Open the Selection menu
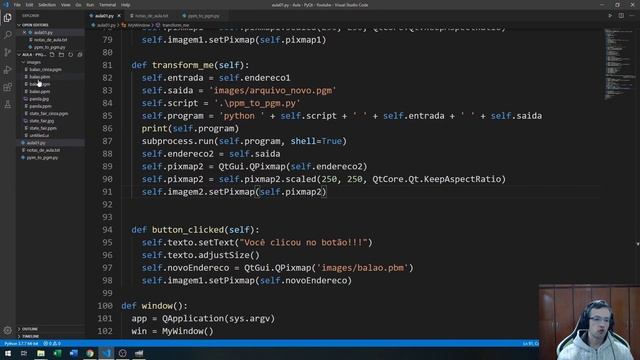This screenshot has width=640, height=360. click(x=47, y=5)
